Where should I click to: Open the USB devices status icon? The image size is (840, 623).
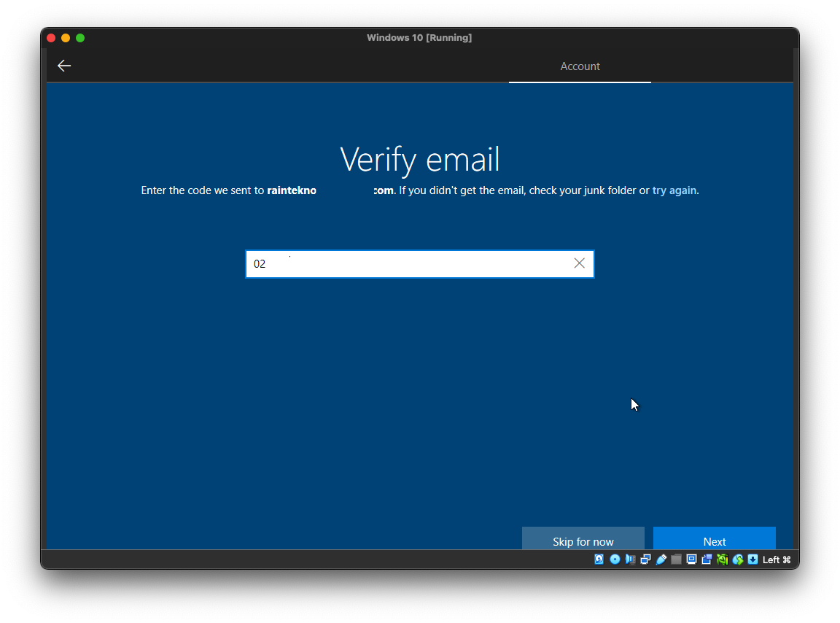click(x=661, y=560)
